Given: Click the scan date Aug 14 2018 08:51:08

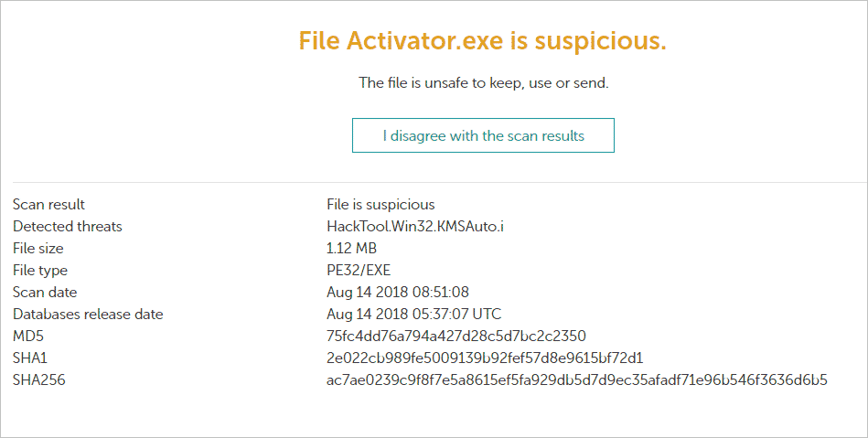Looking at the screenshot, I should point(398,292).
